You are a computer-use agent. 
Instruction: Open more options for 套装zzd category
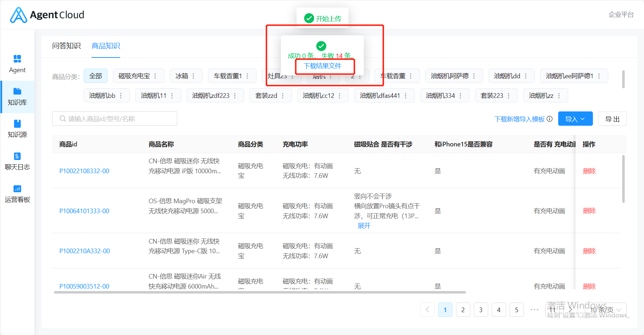point(283,96)
